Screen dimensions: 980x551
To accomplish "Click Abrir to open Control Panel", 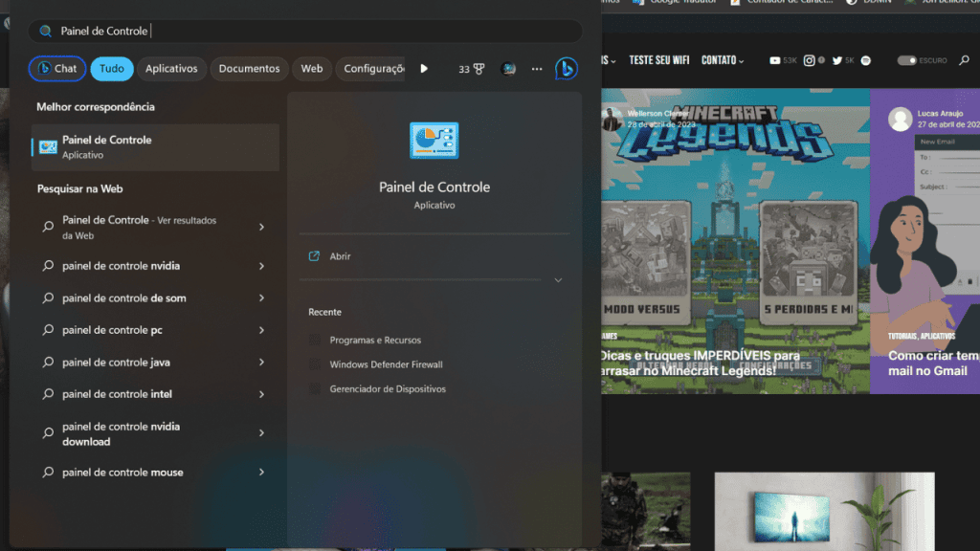I will (340, 256).
